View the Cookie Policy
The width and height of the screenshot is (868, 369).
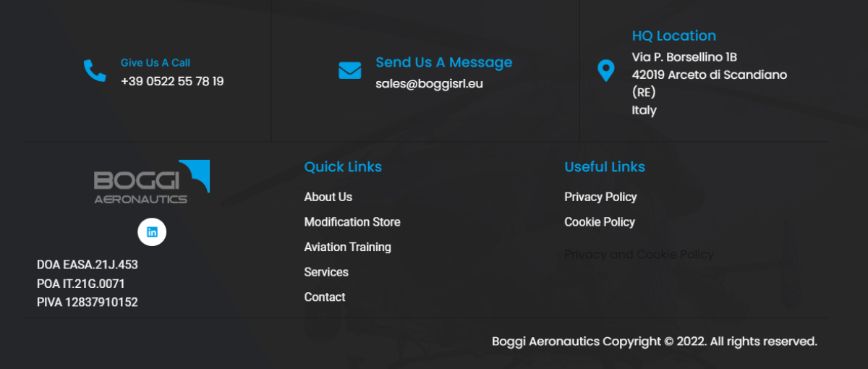600,222
